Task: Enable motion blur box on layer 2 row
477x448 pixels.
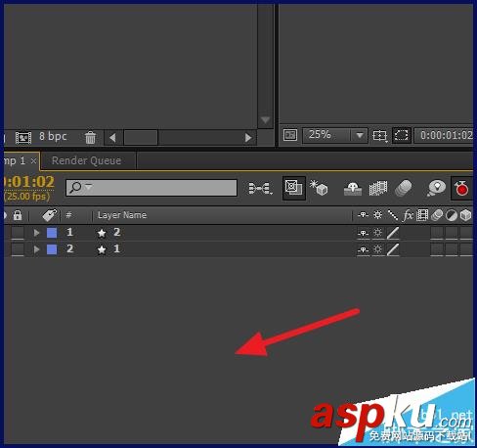Action: tap(437, 249)
